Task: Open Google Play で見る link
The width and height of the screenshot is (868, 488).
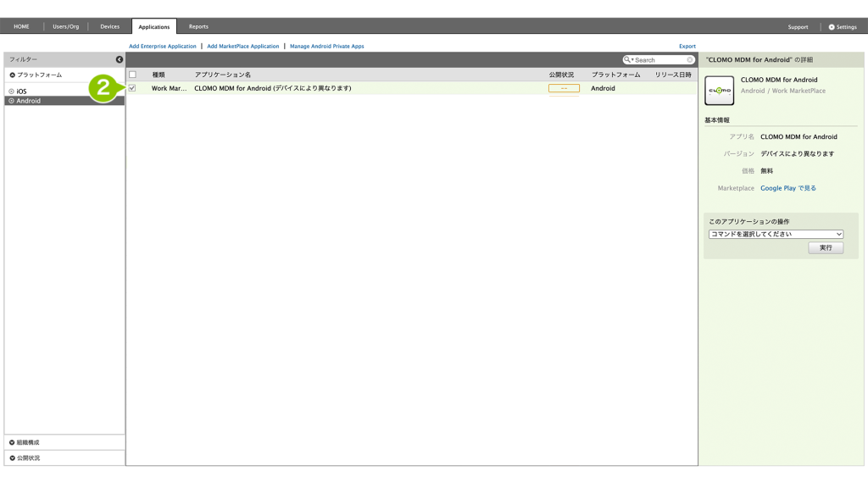Action: tap(788, 188)
